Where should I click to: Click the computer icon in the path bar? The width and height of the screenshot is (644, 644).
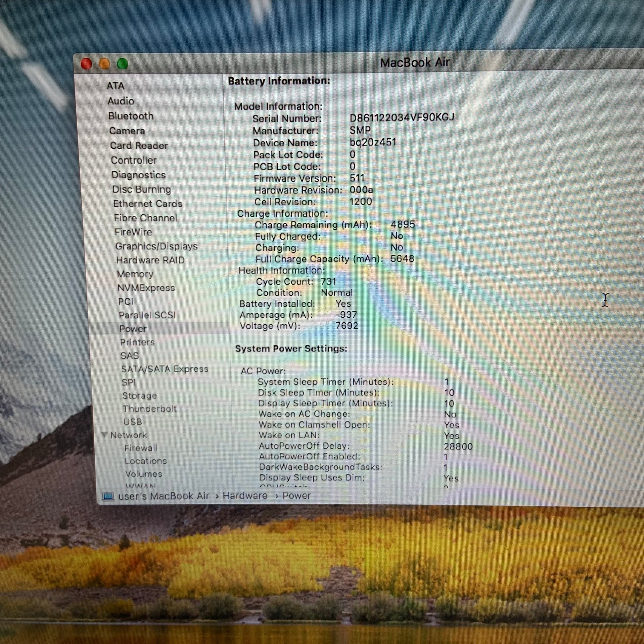[x=108, y=497]
